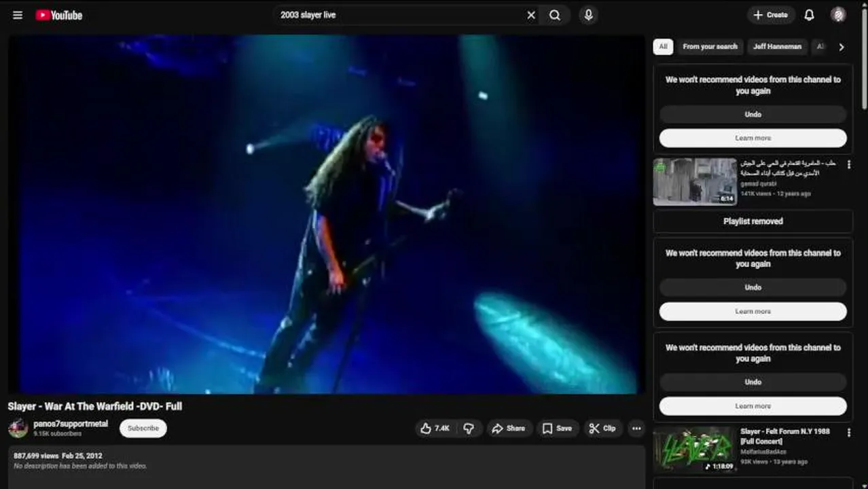Select the 'Jeff Hanneman' chip
The height and width of the screenshot is (489, 868).
[777, 47]
